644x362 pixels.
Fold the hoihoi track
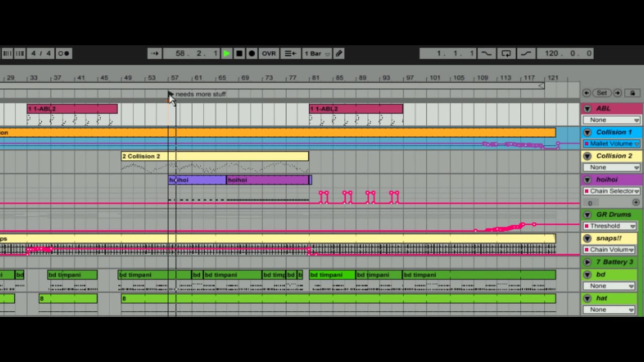587,179
